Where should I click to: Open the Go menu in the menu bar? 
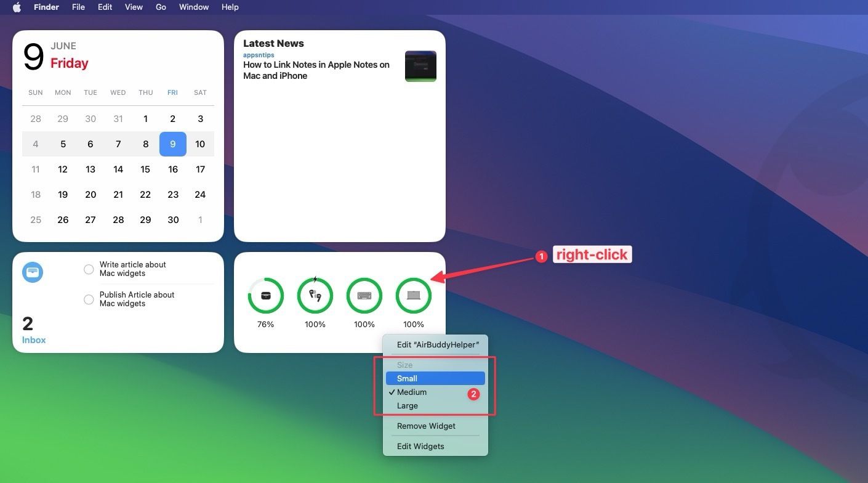tap(161, 7)
